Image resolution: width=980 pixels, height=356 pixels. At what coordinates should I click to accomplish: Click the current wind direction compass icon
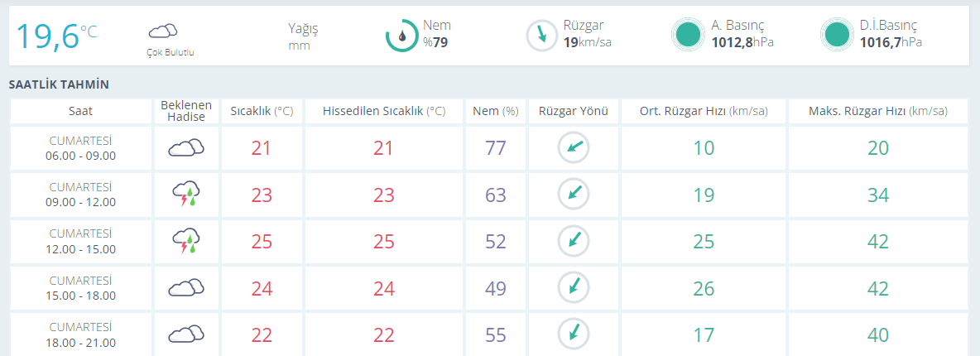click(542, 35)
